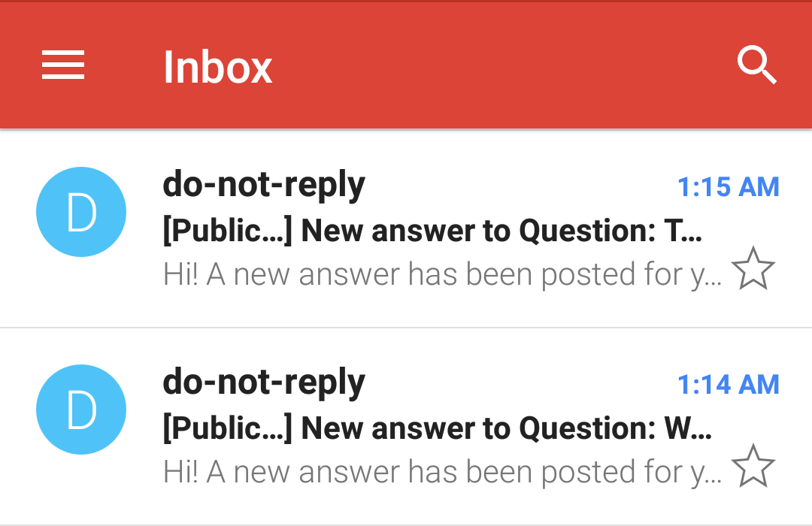This screenshot has height=526, width=812.
Task: Tap the 1:15 AM timestamp
Action: (x=729, y=186)
